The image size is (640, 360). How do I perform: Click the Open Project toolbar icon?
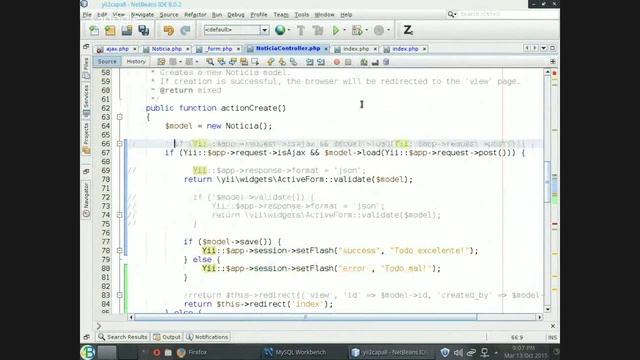pos(127,30)
